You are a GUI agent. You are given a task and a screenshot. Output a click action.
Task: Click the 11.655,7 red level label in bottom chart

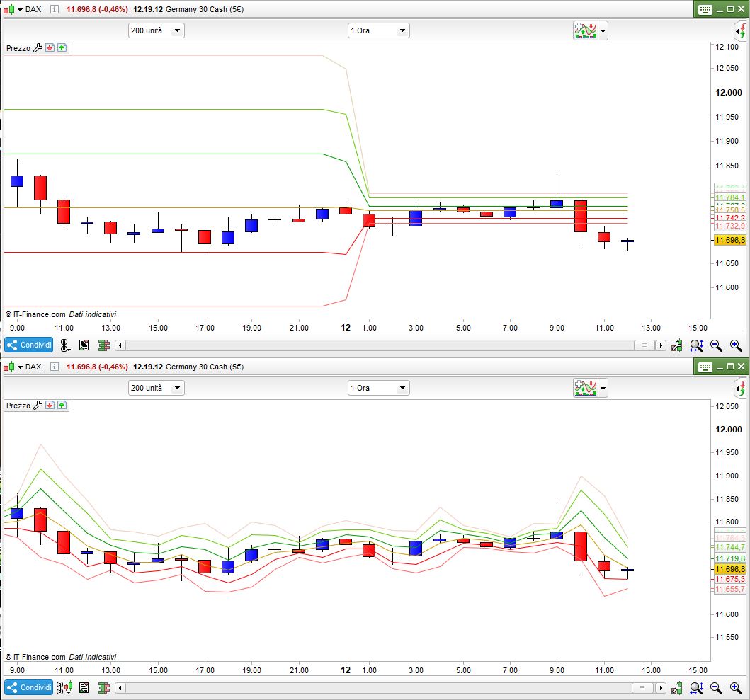coord(730,589)
